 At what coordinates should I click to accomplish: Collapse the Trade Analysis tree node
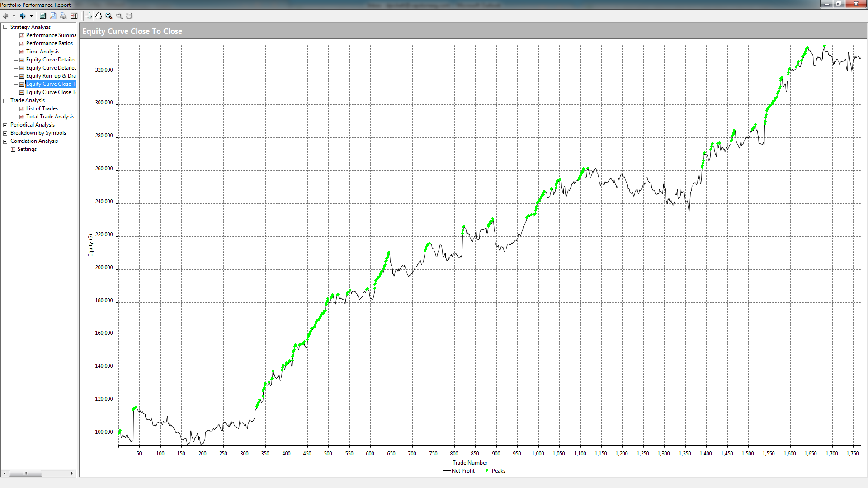5,100
